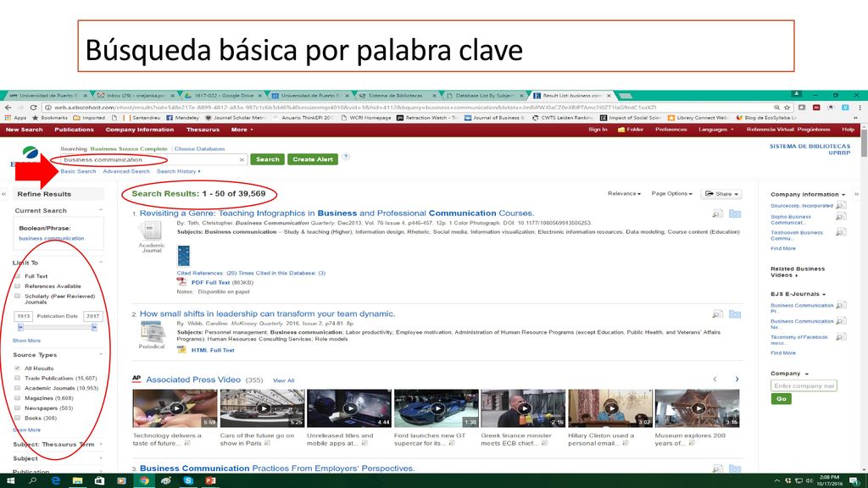Preview the second result with its magnifier icon
Image resolution: width=868 pixels, height=488 pixels.
[x=717, y=314]
